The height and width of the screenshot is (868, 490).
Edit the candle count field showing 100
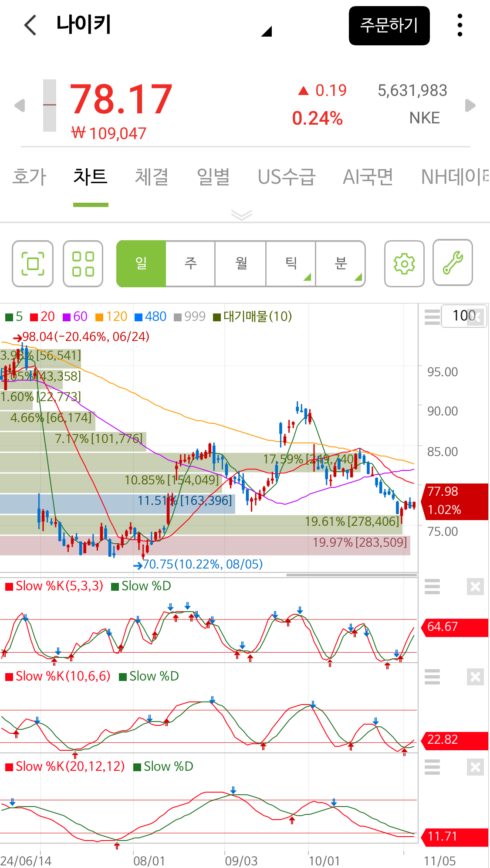click(464, 316)
